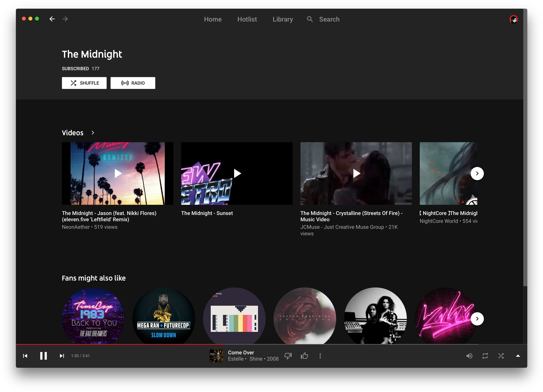
Task: Open the Library page
Action: tap(283, 19)
